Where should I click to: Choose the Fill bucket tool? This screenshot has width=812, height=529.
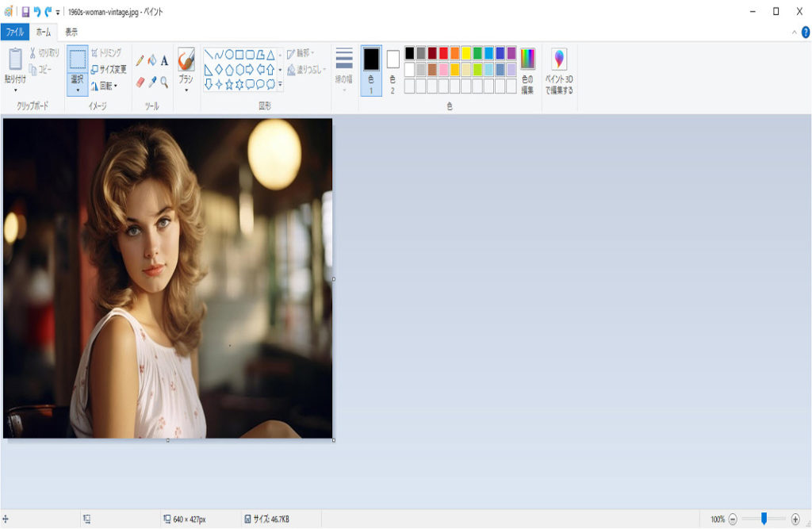tap(152, 60)
